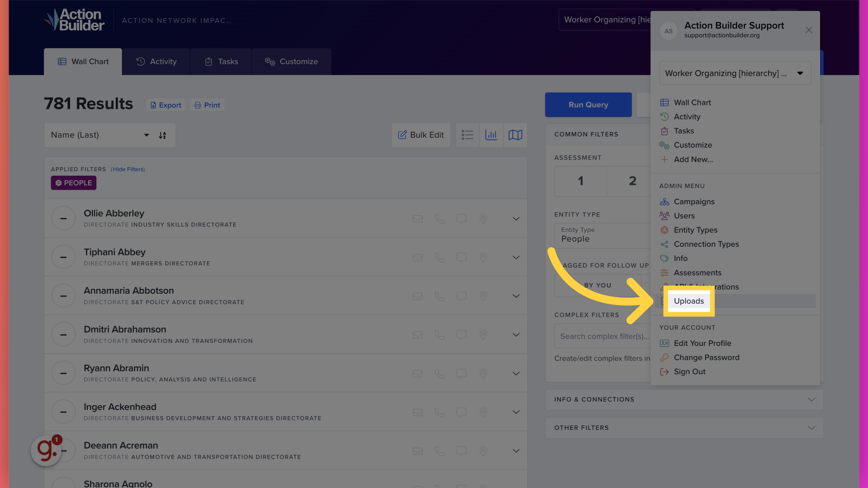Screen dimensions: 868x488
Task: Toggle the BY YOU follow-up filter
Action: pos(597,285)
